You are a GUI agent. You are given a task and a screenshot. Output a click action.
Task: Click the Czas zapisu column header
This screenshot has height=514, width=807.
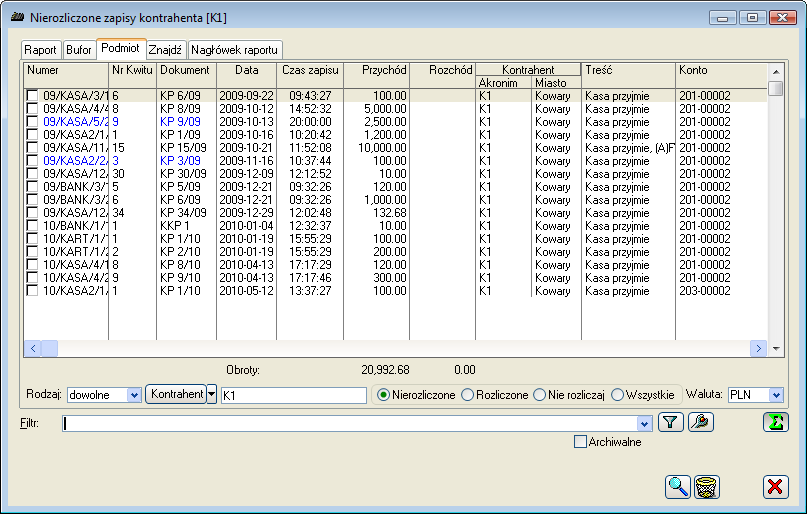(x=310, y=75)
